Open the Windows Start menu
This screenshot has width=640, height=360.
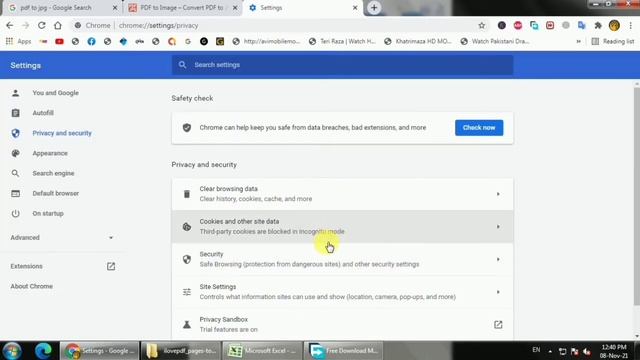coord(12,351)
